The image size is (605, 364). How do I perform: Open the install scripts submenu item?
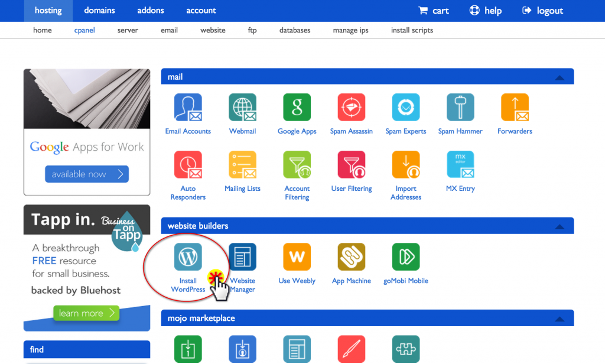[x=412, y=30]
